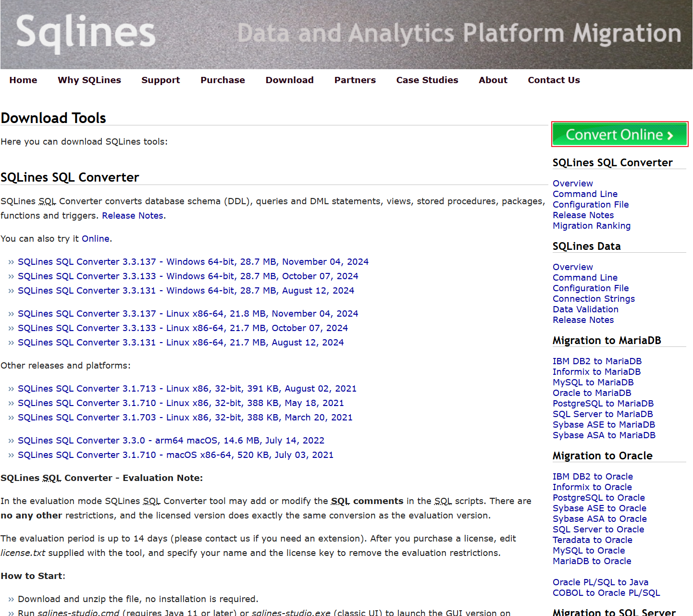
Task: Open SQL Server to MariaDB guide
Action: point(603,414)
